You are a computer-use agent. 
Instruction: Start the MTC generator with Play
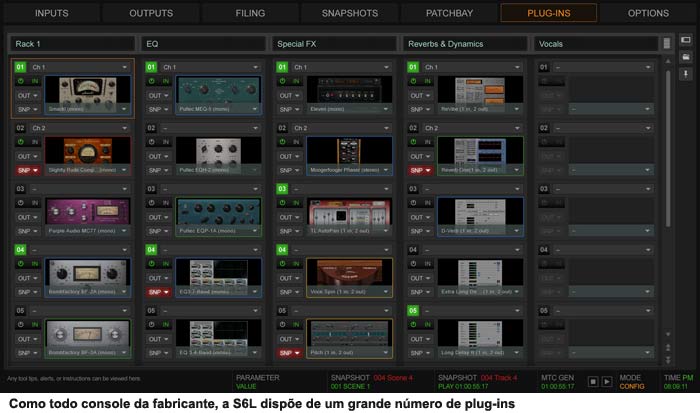tap(607, 382)
